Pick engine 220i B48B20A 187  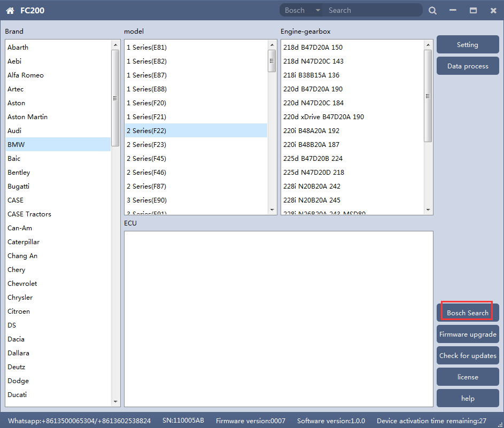click(352, 144)
